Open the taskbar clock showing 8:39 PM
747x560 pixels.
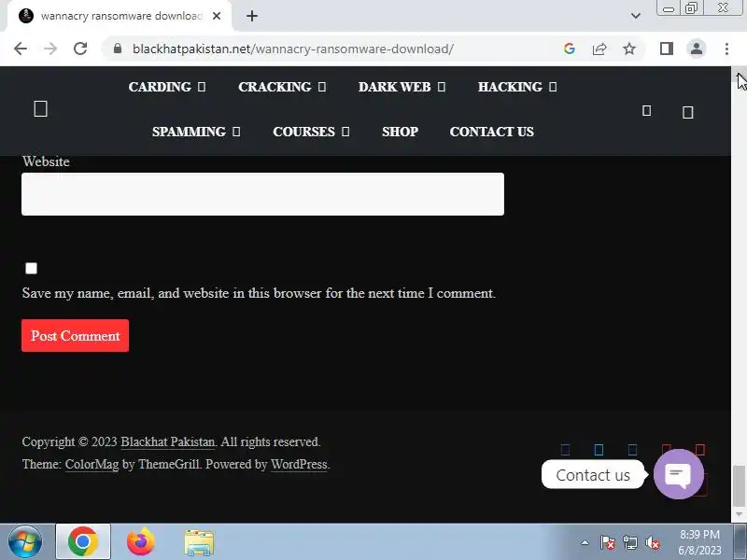[x=699, y=542]
